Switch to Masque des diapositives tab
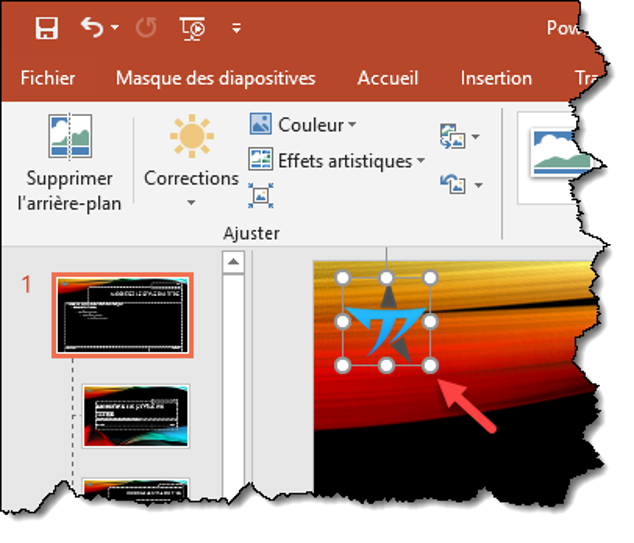The image size is (634, 543). click(x=216, y=78)
